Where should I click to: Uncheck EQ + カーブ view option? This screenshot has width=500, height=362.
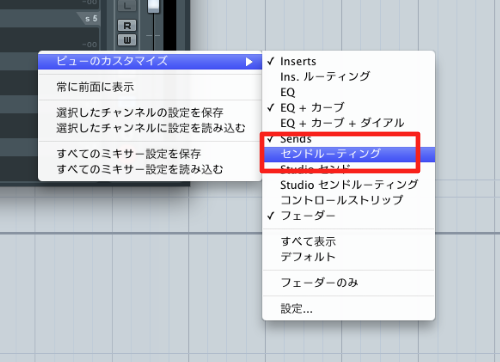(x=349, y=107)
